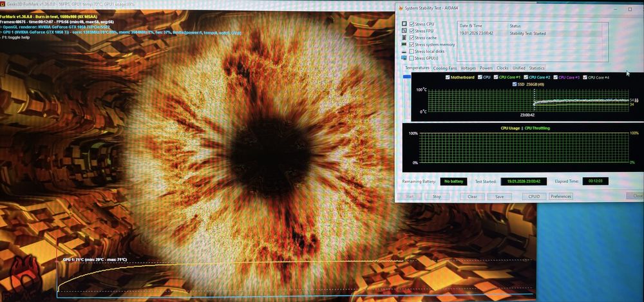Toggle the Motherboard temperature graph checkbox

tap(448, 77)
